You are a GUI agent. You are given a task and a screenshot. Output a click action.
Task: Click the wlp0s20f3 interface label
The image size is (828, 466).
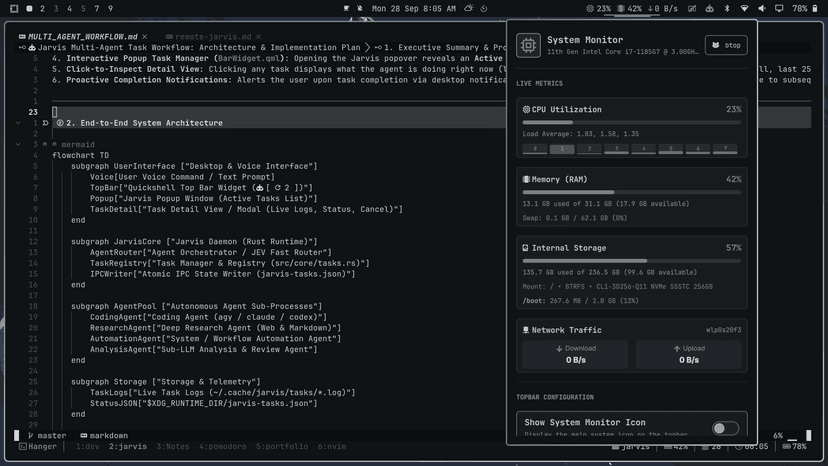point(723,330)
